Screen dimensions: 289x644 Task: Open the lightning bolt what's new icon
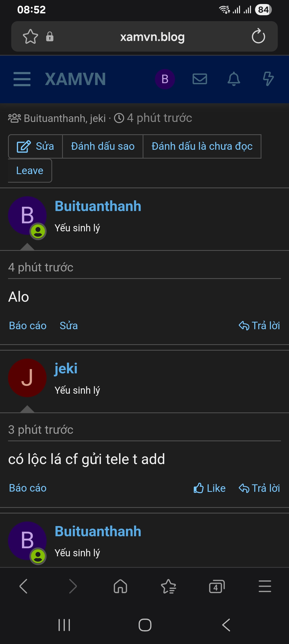(x=268, y=79)
